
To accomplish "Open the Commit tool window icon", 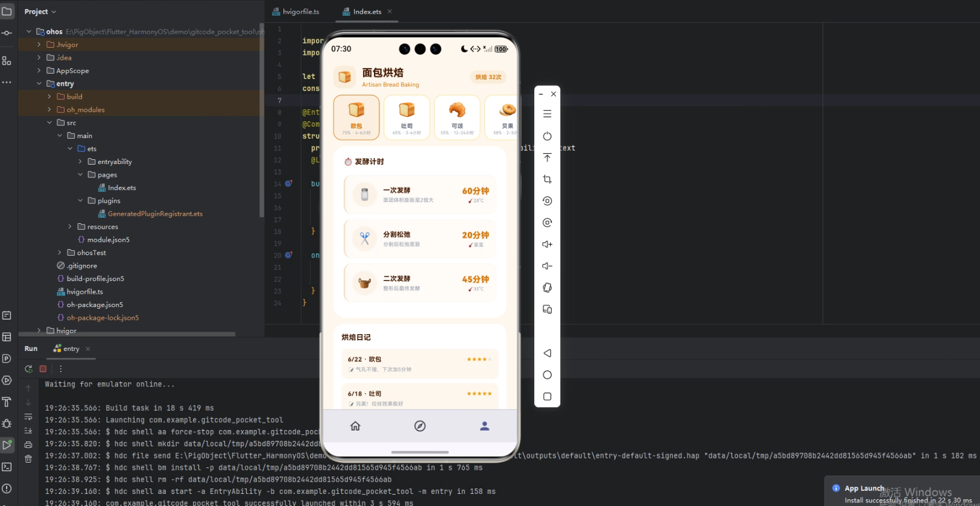I will (7, 33).
